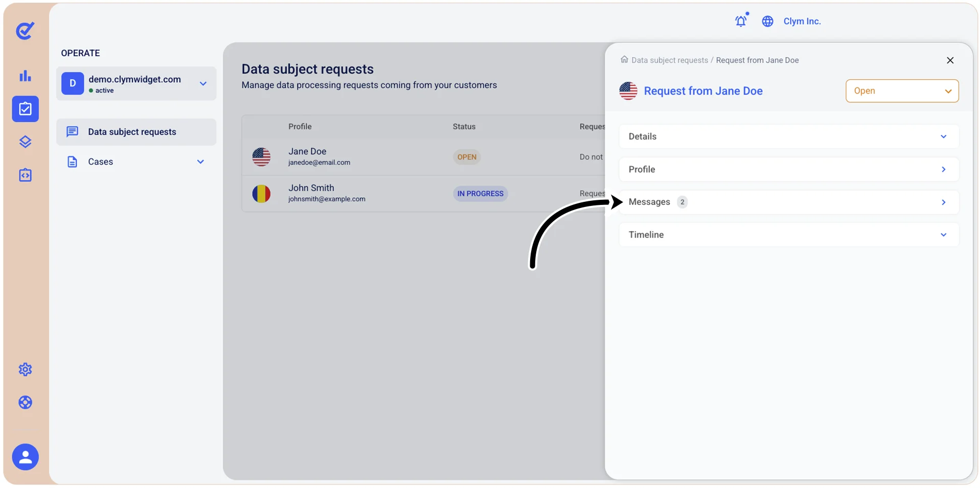Screen dimensions: 980x488
Task: Click the John Smith name in table
Action: 311,188
